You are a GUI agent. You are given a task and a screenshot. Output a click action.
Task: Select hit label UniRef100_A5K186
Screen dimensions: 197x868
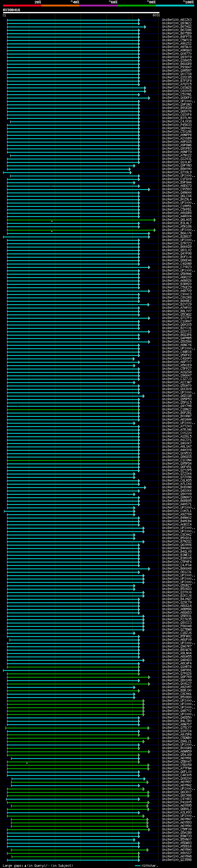click(177, 226)
